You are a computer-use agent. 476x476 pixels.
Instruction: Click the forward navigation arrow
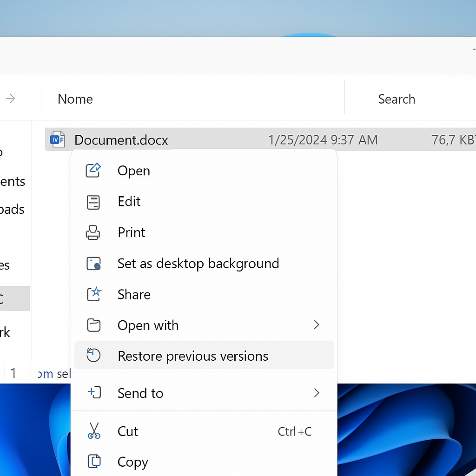(11, 99)
